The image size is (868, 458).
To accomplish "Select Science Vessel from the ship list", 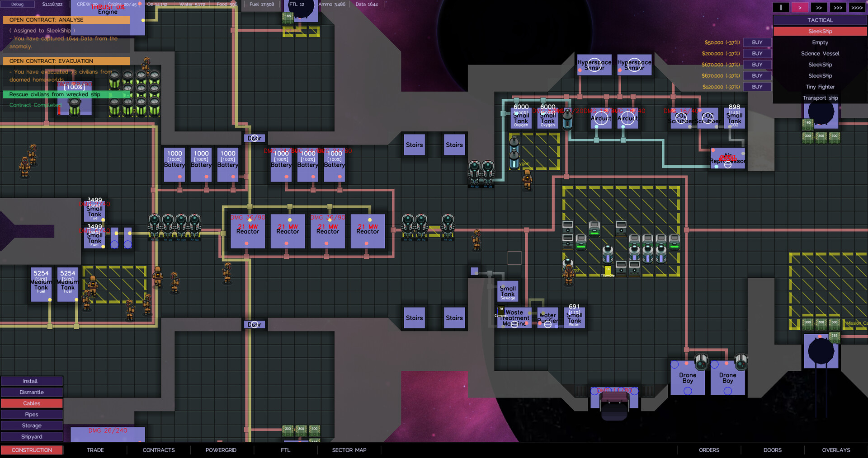I will pyautogui.click(x=820, y=53).
